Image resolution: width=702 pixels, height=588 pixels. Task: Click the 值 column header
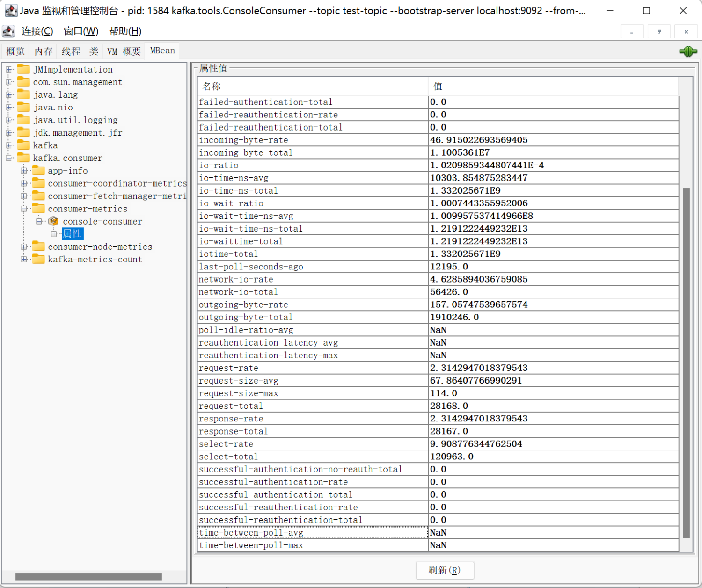tap(553, 86)
